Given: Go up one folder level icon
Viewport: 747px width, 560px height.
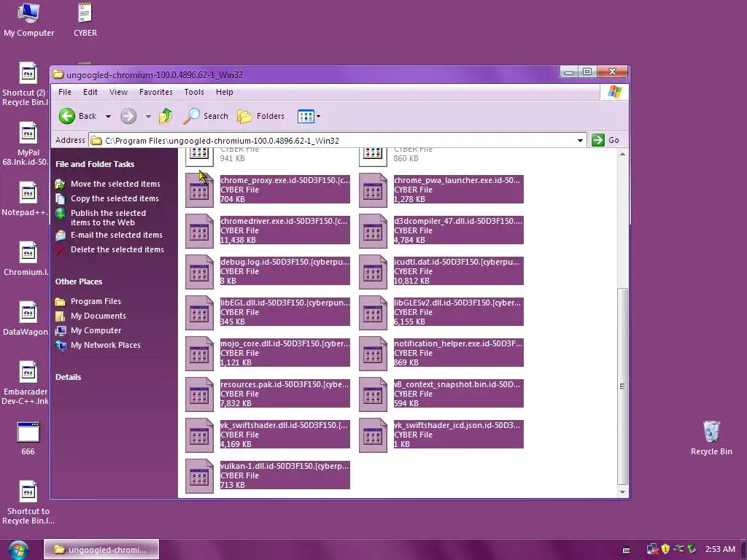Looking at the screenshot, I should pos(166,116).
